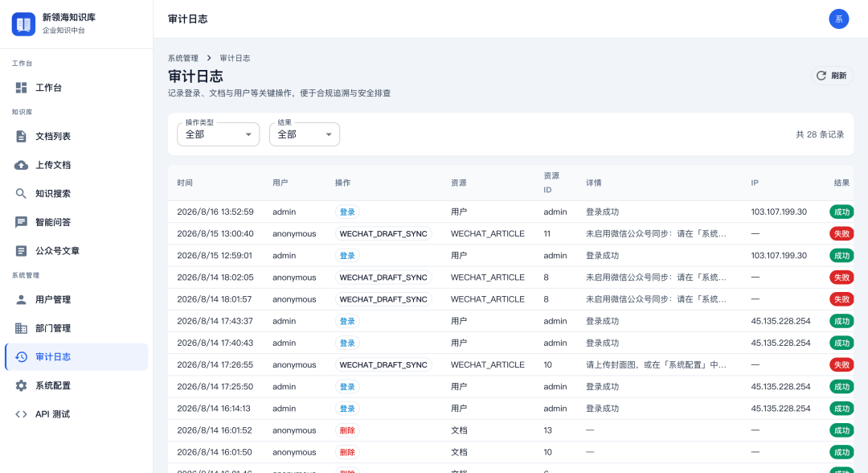Click 成功 badge in 2026/8/14 17:25:50 row
The width and height of the screenshot is (868, 473).
click(841, 387)
